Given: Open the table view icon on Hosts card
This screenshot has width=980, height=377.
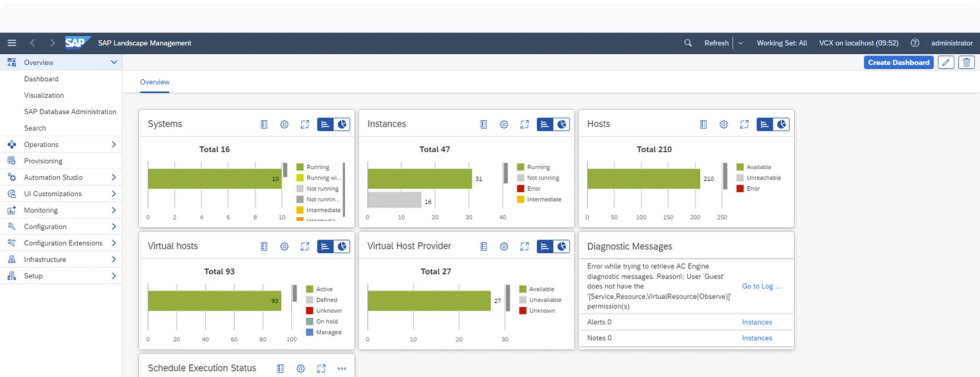Looking at the screenshot, I should 704,124.
